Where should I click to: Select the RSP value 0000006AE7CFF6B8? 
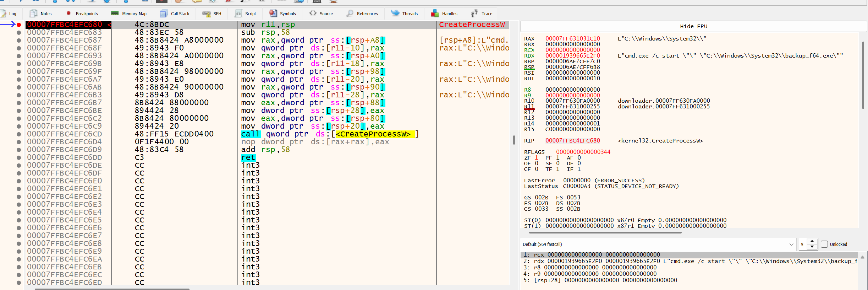coord(572,67)
